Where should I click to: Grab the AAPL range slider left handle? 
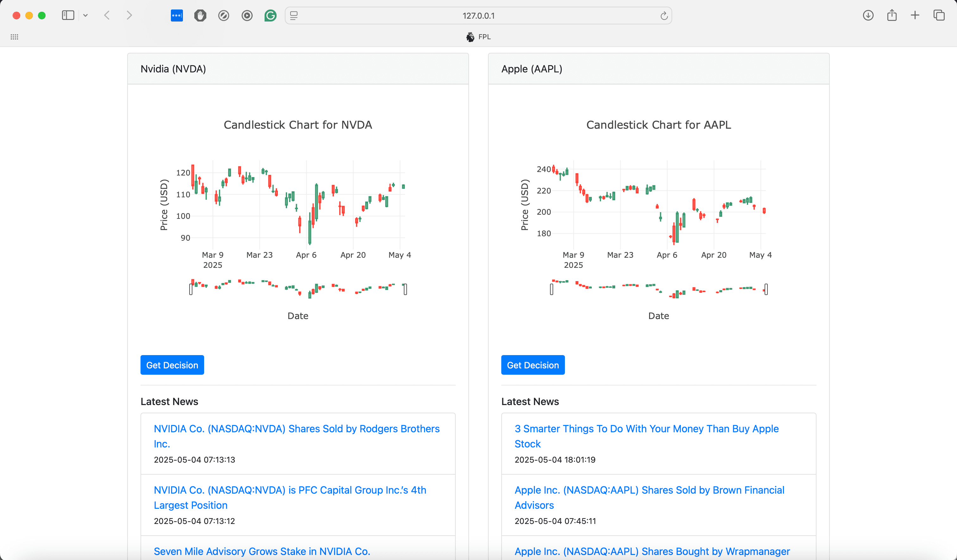coord(552,289)
